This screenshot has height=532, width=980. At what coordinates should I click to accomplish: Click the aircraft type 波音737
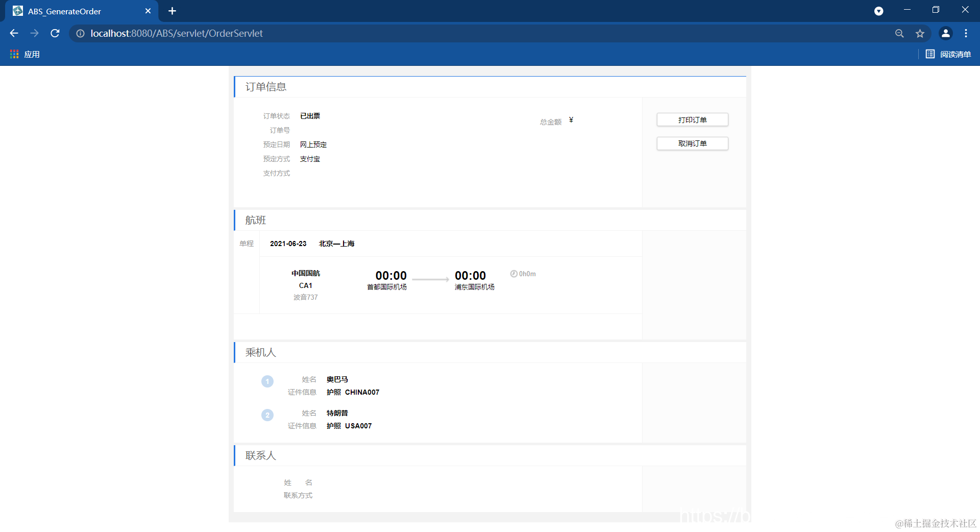coord(305,297)
